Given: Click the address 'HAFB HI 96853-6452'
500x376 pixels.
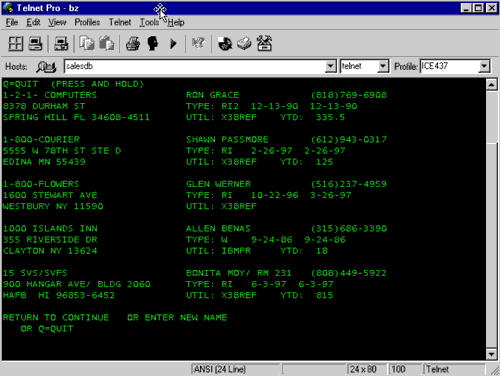Looking at the screenshot, I should tap(59, 295).
